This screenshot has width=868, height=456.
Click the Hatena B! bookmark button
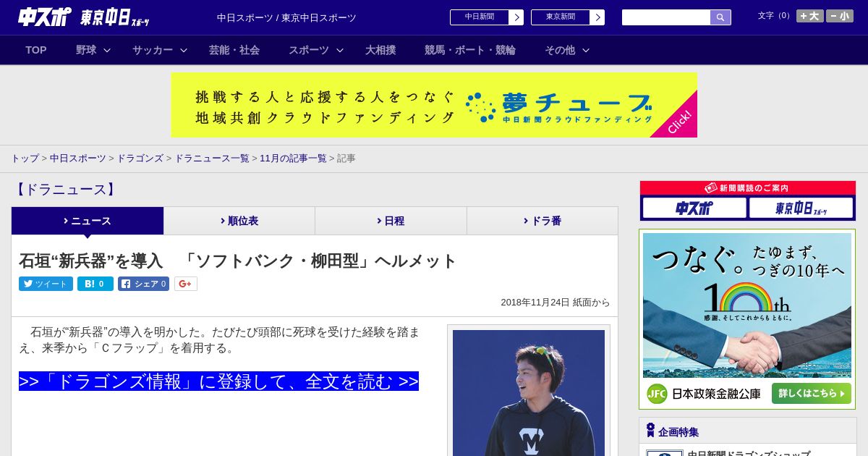pyautogui.click(x=95, y=284)
